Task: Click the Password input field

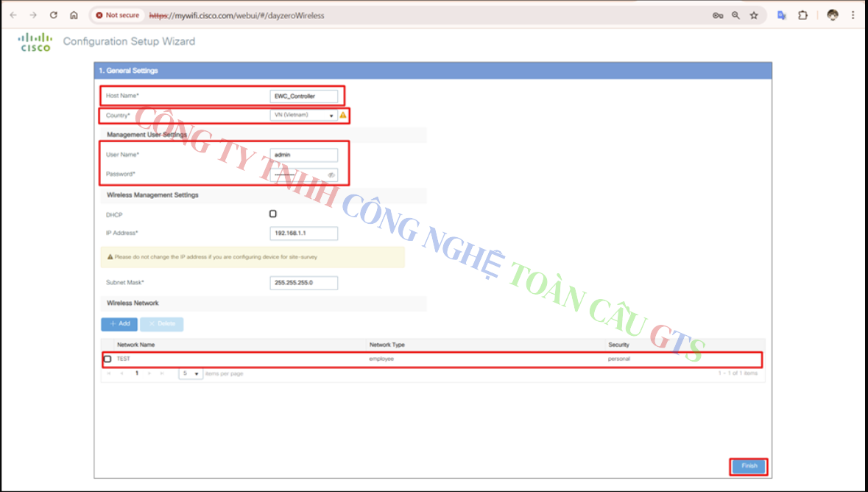Action: [x=304, y=175]
